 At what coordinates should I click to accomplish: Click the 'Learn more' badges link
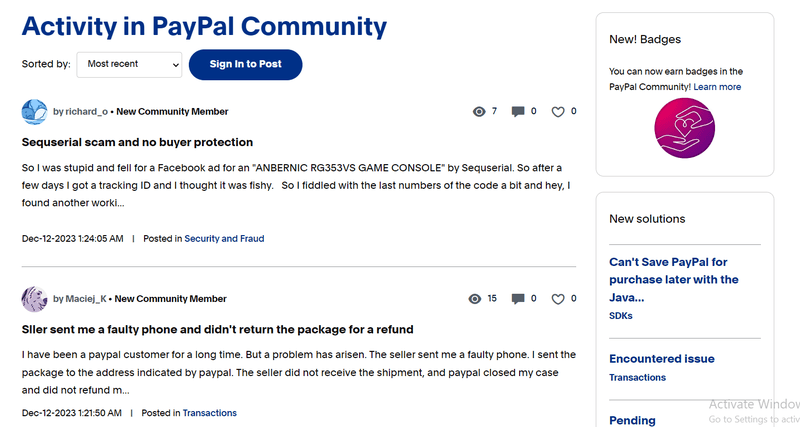click(717, 87)
